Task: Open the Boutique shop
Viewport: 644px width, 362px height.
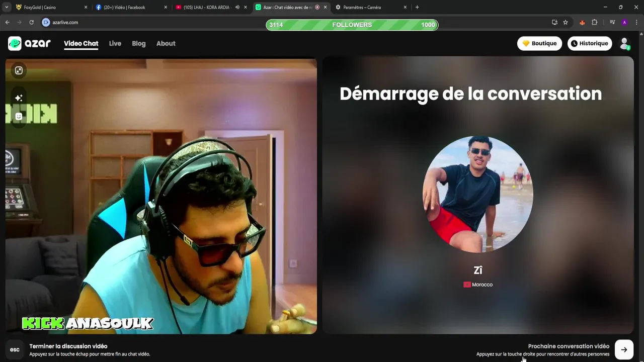Action: 539,43
